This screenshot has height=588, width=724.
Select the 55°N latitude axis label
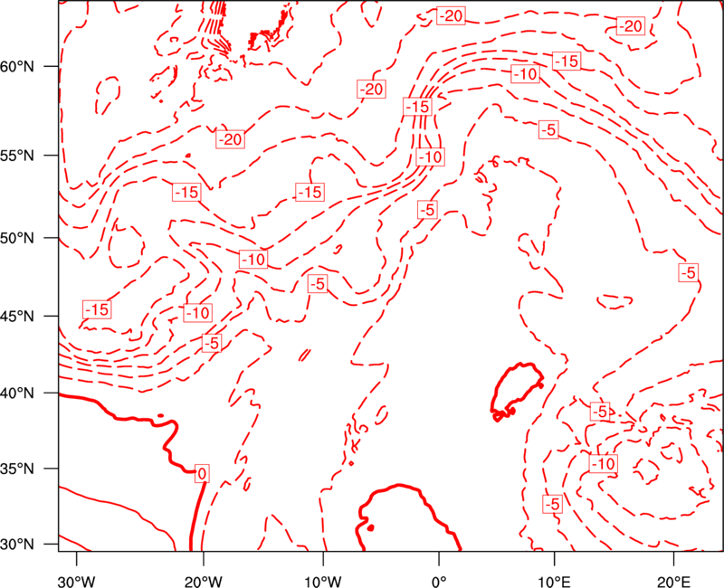[x=17, y=156]
